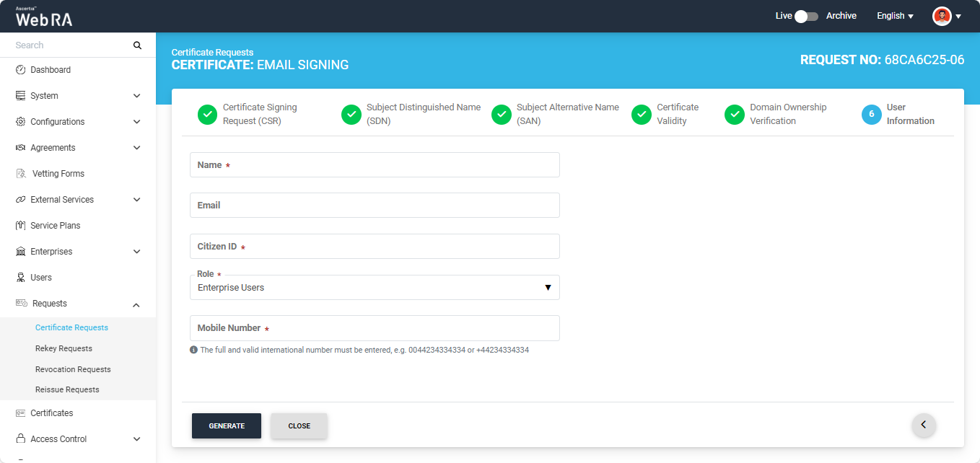Collapse the Requests menu section
The height and width of the screenshot is (463, 980).
pos(136,304)
